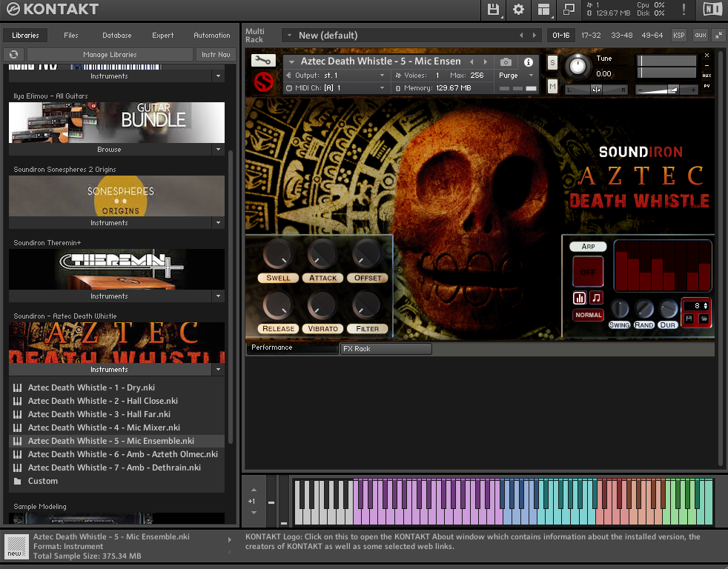Image resolution: width=728 pixels, height=569 pixels.
Task: Show rack page 17-32
Action: (591, 36)
